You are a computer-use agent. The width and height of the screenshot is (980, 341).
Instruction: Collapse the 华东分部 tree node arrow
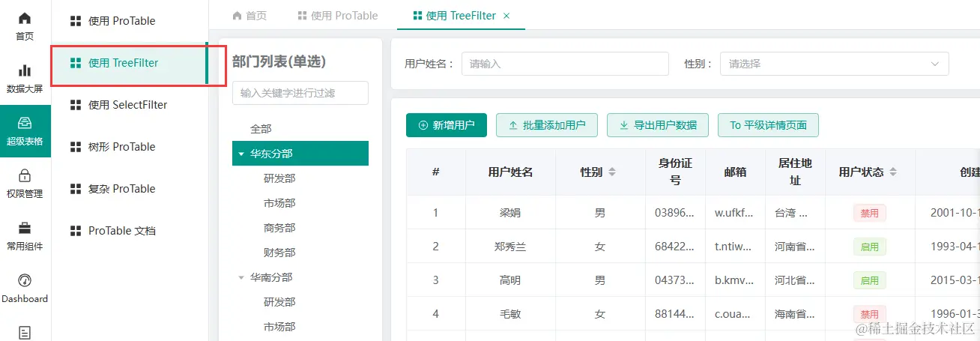pos(241,154)
